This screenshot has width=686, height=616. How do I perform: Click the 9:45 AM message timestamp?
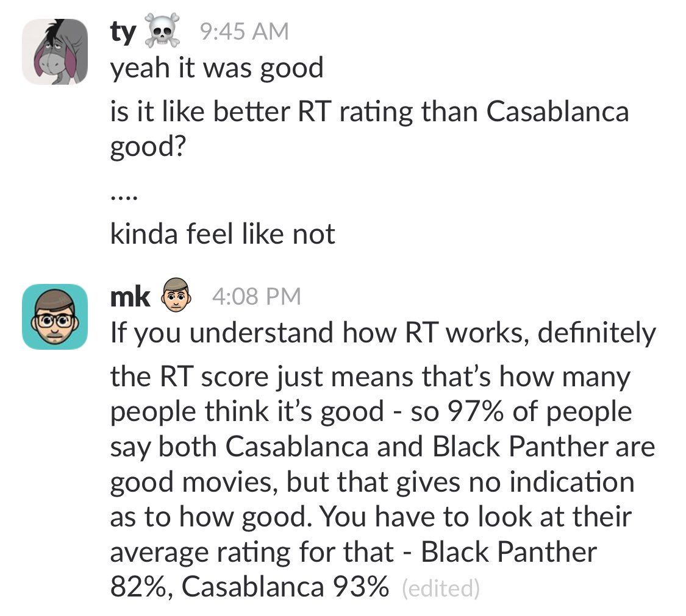click(x=244, y=32)
